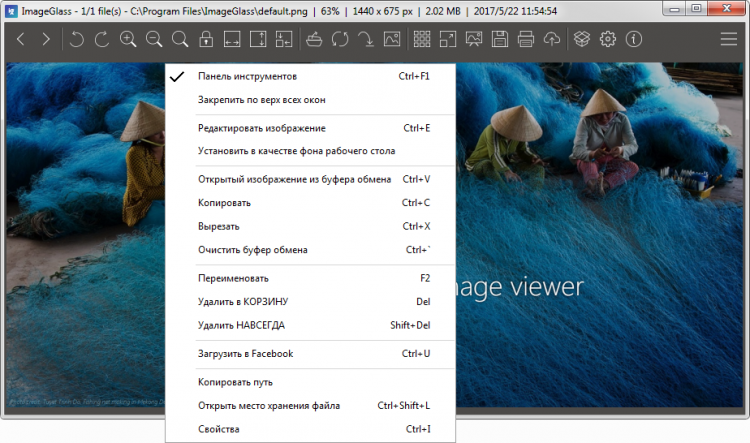This screenshot has height=443, width=750.
Task: Maximize the ImageGlass window
Action: 696,8
